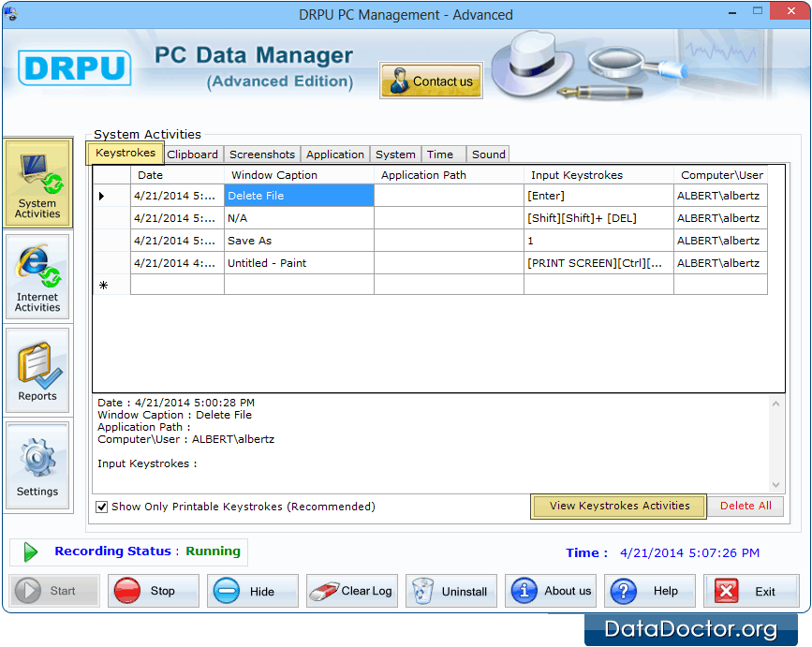This screenshot has width=812, height=647.
Task: Click the blue Hide icon
Action: tap(227, 591)
